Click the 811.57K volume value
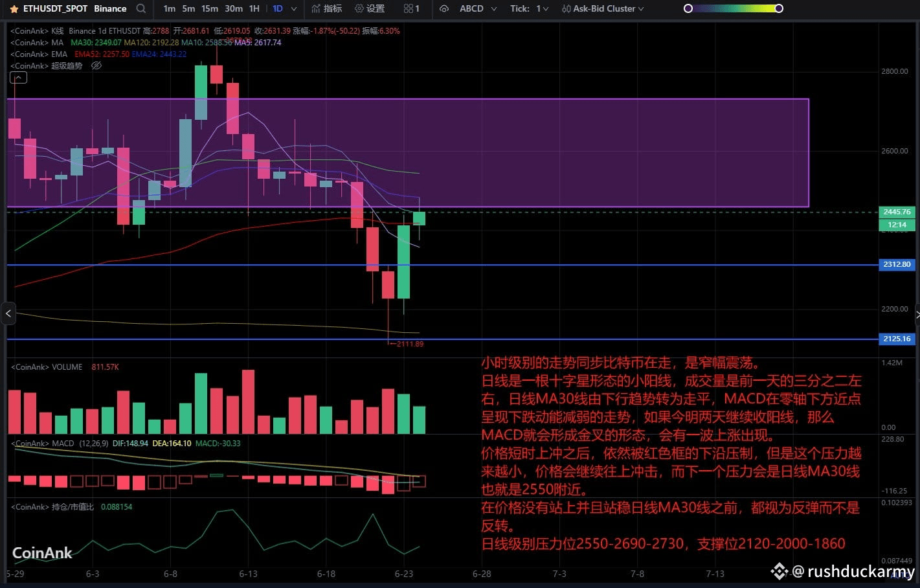 pos(106,367)
